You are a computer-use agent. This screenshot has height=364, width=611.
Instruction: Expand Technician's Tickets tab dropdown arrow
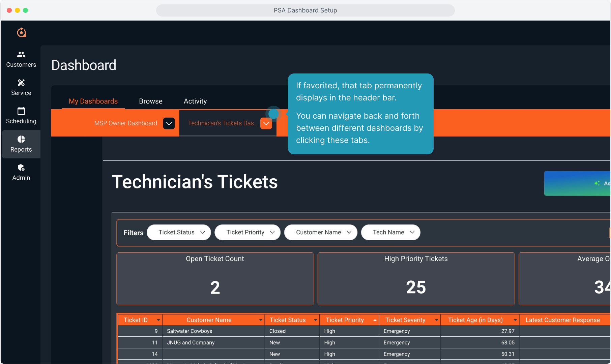[x=266, y=123]
